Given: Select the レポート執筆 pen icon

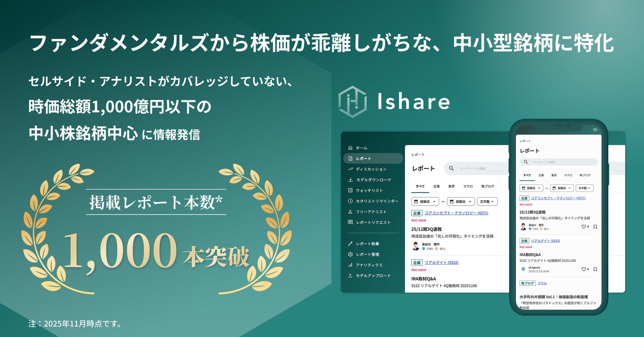Looking at the screenshot, I should (351, 244).
